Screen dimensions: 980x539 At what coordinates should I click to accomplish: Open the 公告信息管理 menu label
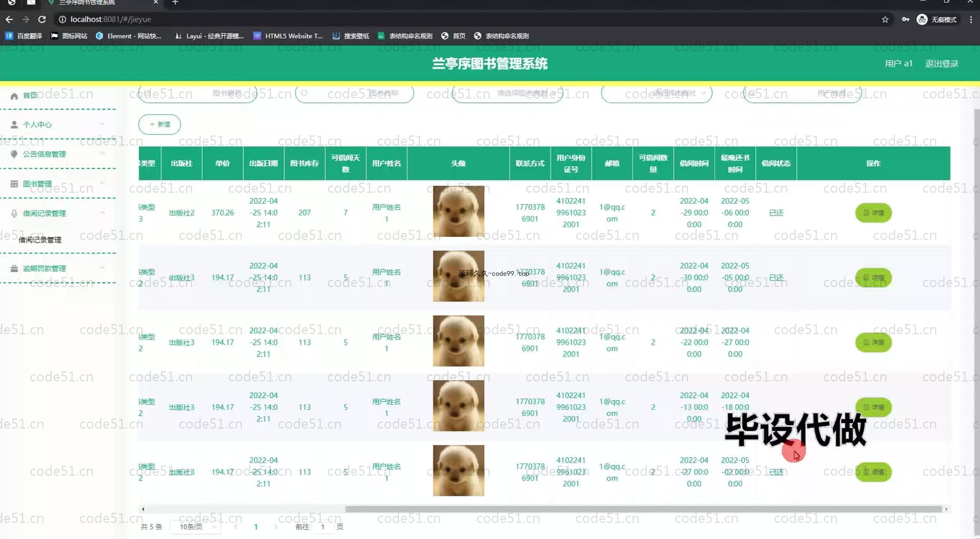[x=44, y=154]
